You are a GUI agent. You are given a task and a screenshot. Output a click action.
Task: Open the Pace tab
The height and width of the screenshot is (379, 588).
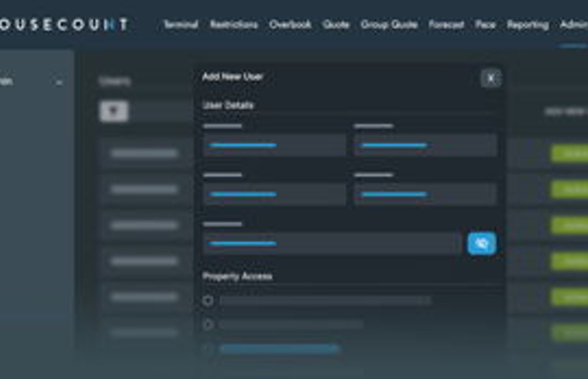[x=485, y=25]
